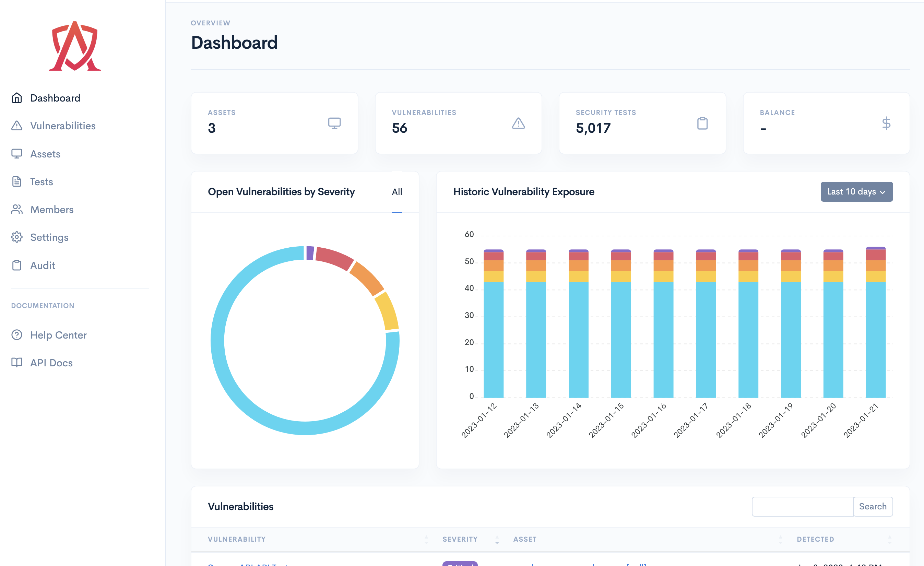Click the API Docs book icon
Screen dimensions: 924x566
click(16, 362)
